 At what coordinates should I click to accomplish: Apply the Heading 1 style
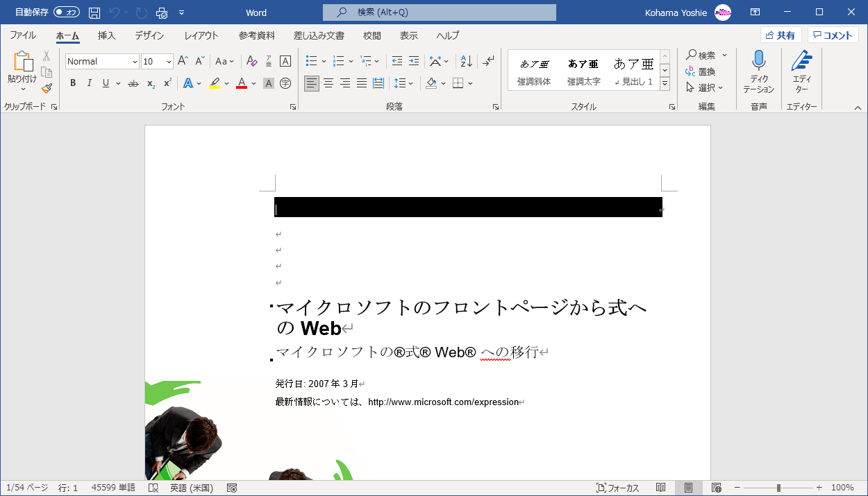(x=634, y=70)
